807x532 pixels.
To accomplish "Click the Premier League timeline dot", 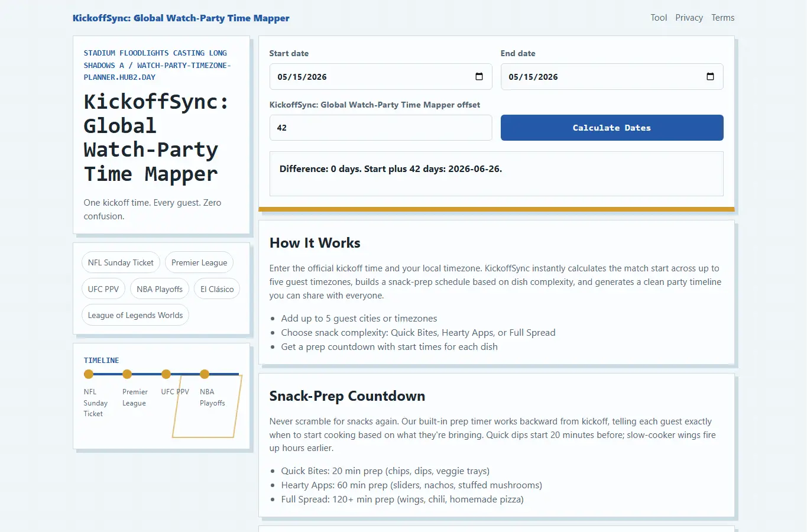I will point(127,374).
